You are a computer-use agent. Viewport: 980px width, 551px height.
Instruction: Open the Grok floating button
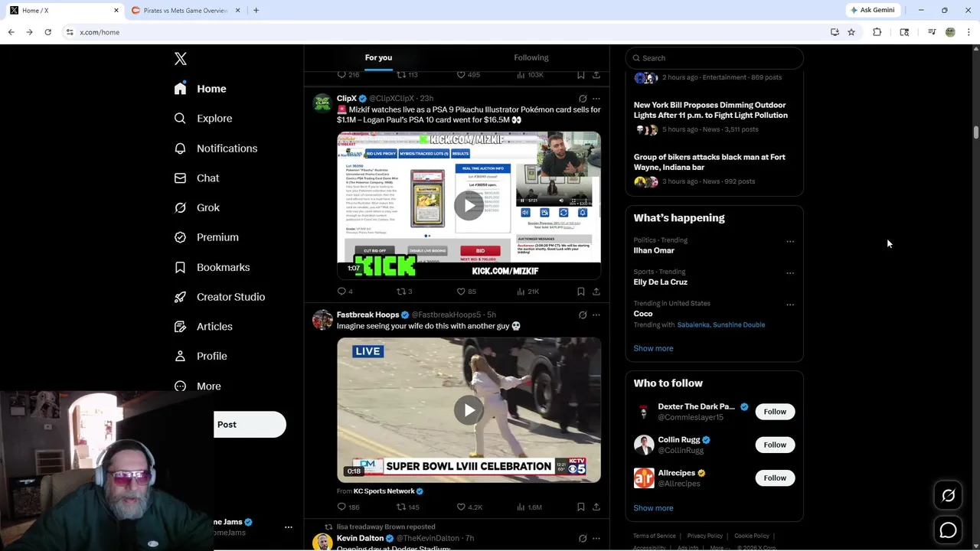point(948,496)
